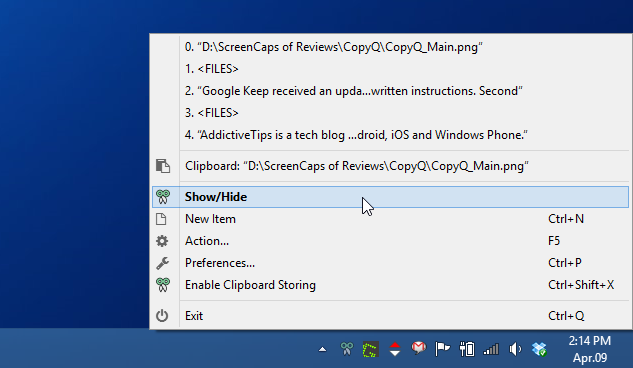Open the volume speaker icon
This screenshot has height=368, width=633.
click(515, 349)
